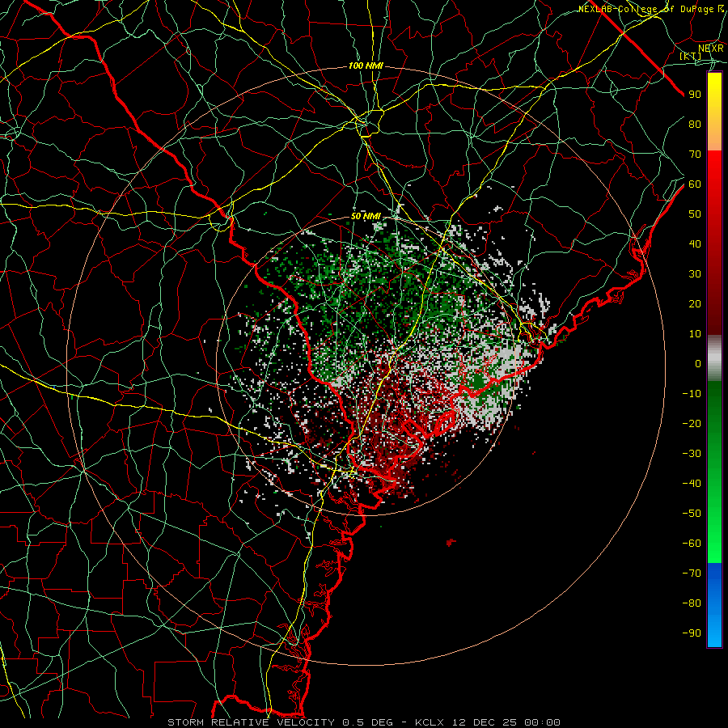Image resolution: width=728 pixels, height=728 pixels.
Task: Click the 60 value on the velocity scale
Action: [x=695, y=184]
